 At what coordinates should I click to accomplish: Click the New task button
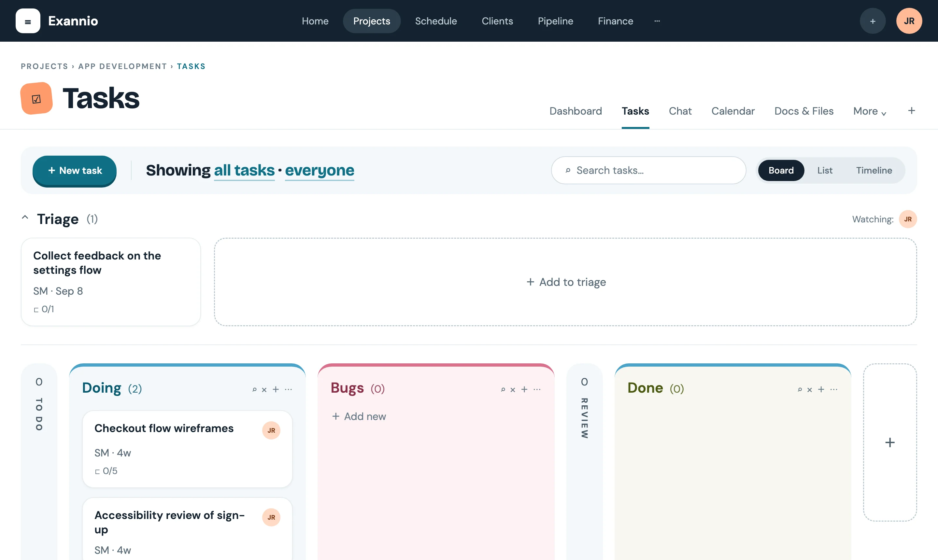point(75,171)
